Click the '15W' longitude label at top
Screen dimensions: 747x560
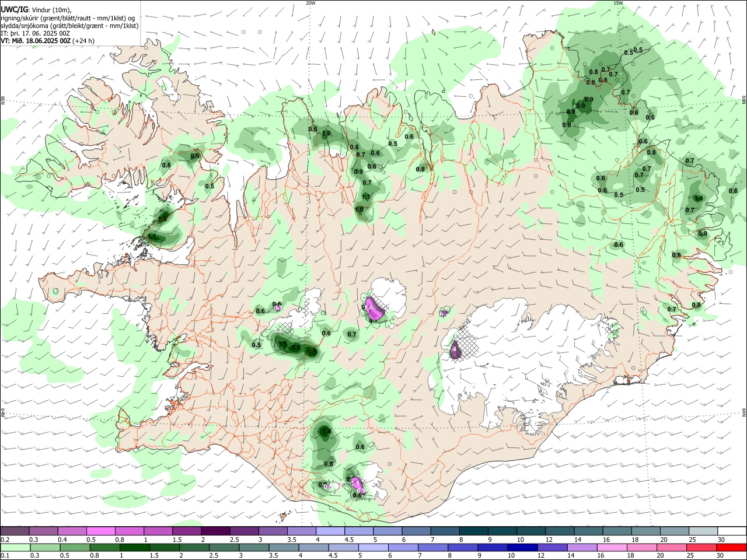coord(617,3)
